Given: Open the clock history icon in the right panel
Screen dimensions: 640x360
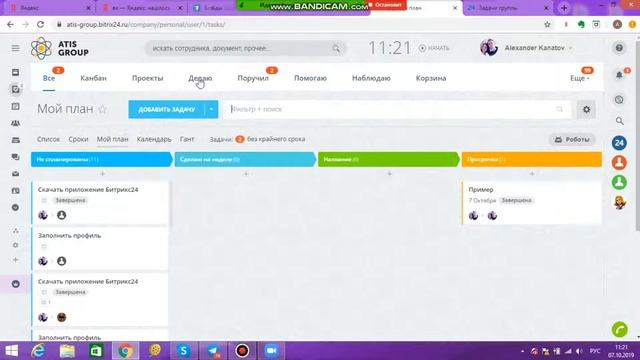Looking at the screenshot, I should pos(619,100).
